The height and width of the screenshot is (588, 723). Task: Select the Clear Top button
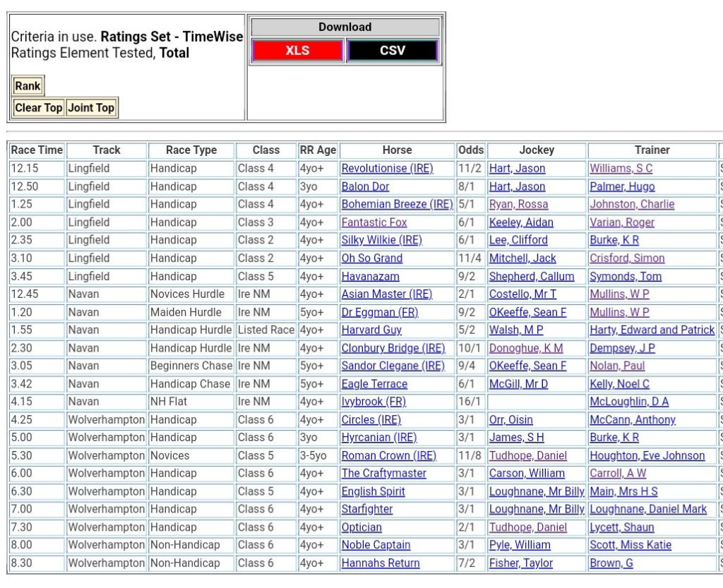point(39,108)
